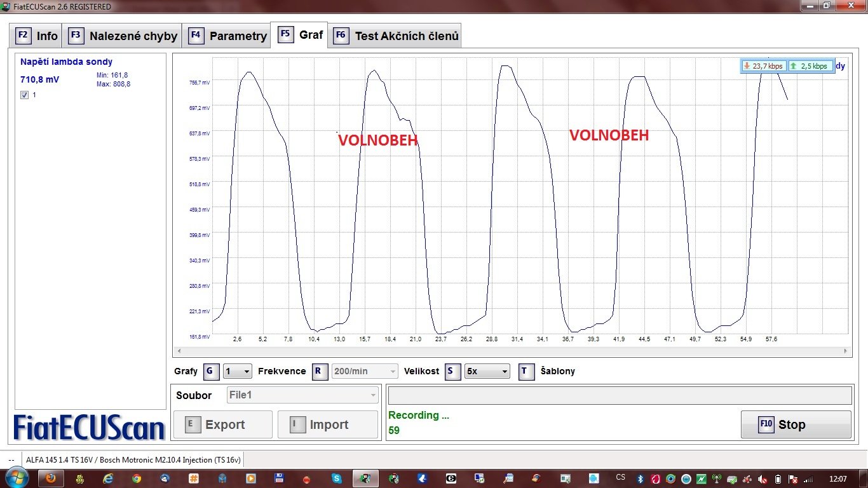
Task: Open the Frekvence 200/min dropdown
Action: tap(365, 371)
